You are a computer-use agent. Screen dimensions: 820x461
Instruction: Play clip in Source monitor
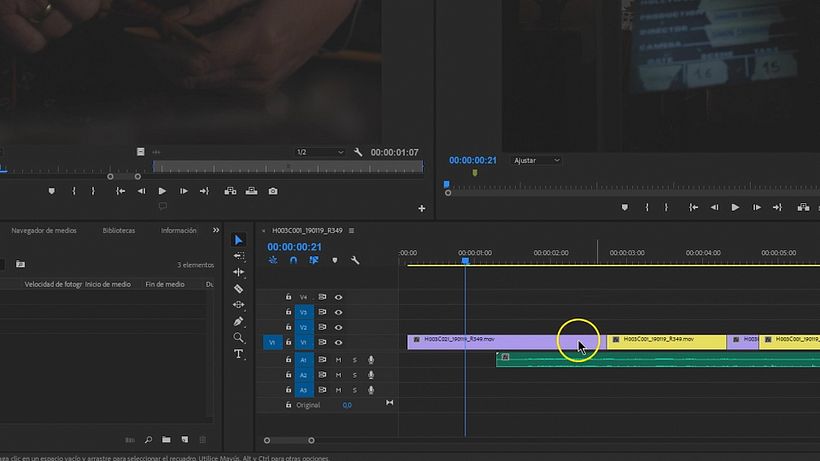162,191
